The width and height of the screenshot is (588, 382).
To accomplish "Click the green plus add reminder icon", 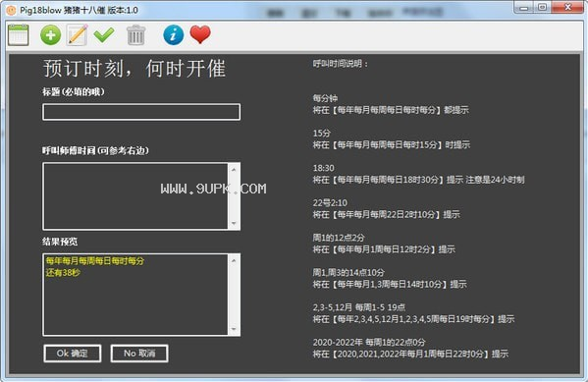I will [51, 35].
